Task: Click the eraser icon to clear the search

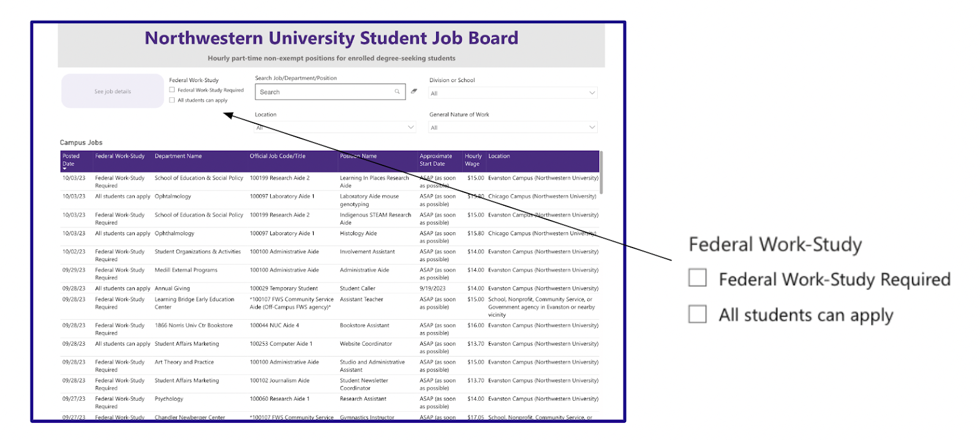Action: tap(414, 91)
